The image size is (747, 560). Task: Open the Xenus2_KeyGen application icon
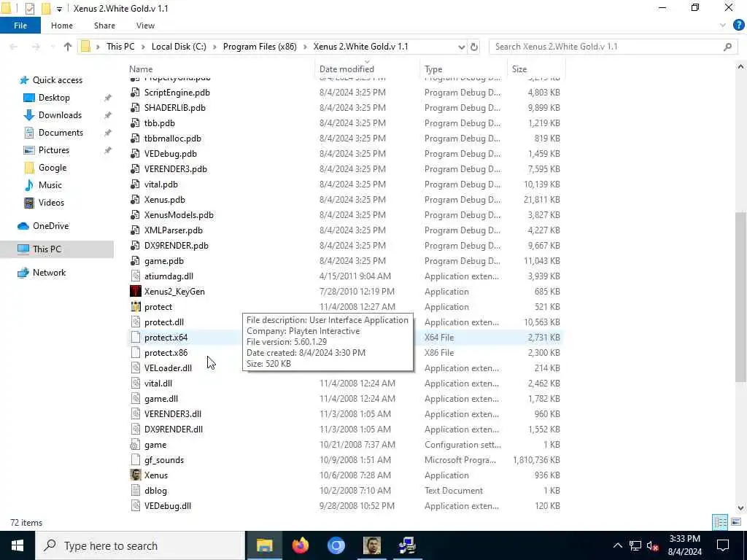point(136,291)
